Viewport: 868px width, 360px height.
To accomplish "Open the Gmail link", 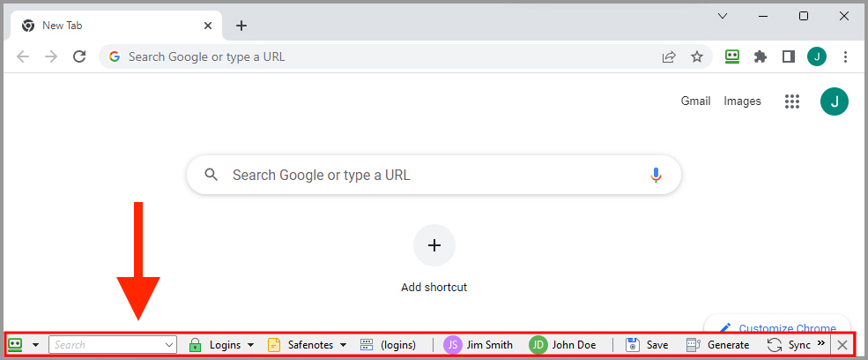I will pos(696,101).
